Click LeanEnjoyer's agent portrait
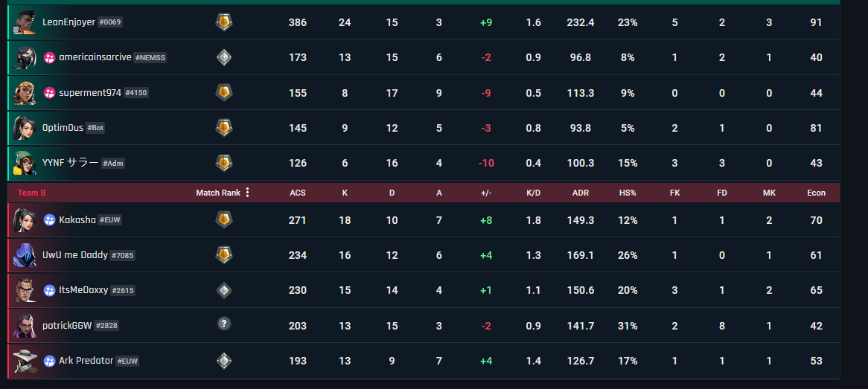This screenshot has width=868, height=389. point(25,23)
